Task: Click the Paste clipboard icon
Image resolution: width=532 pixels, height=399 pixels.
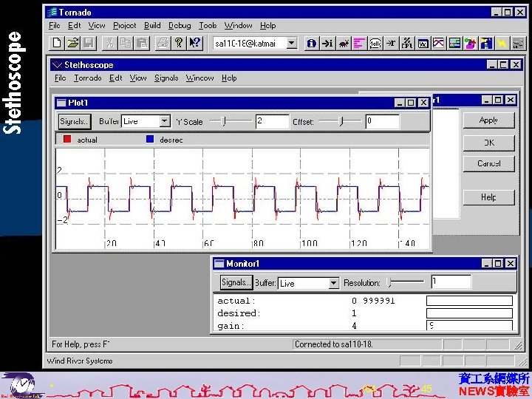Action: pos(142,43)
